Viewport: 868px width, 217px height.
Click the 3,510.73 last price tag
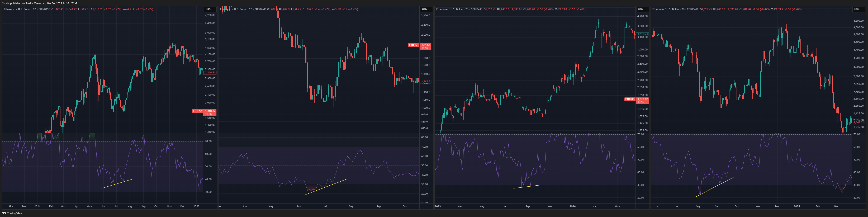(643, 34)
